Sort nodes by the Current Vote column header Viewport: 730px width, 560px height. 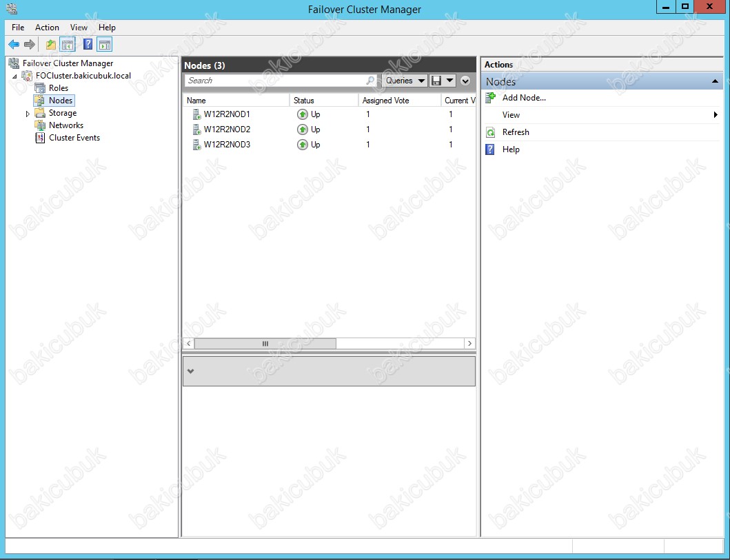click(x=458, y=101)
